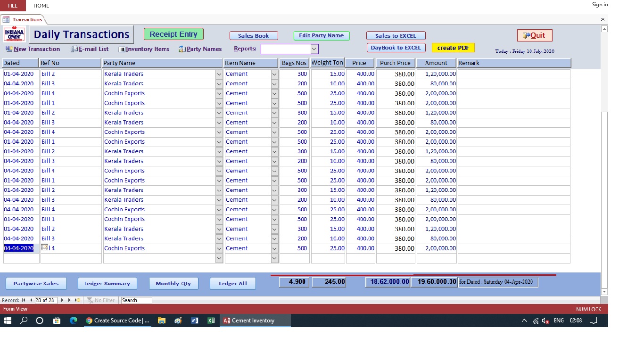
Task: Open the Sales Book
Action: coord(254,36)
